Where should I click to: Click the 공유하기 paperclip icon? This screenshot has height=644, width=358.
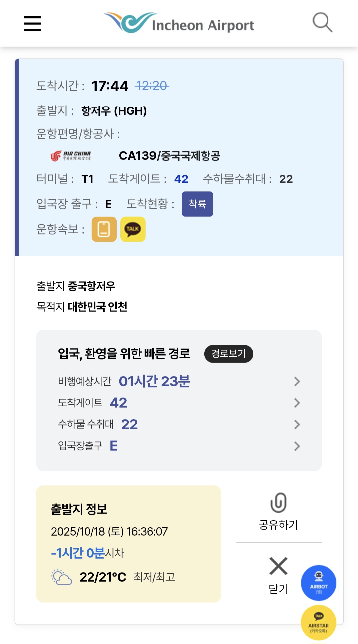(278, 503)
